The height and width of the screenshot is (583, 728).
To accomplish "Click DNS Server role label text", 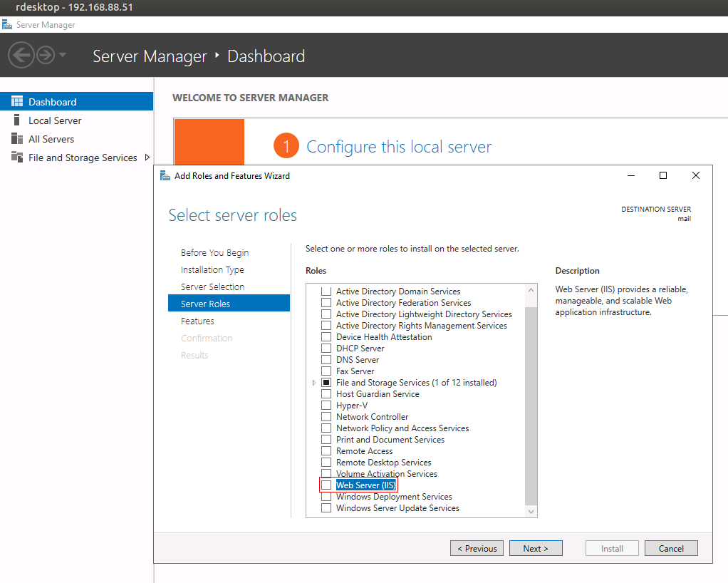I will coord(358,359).
